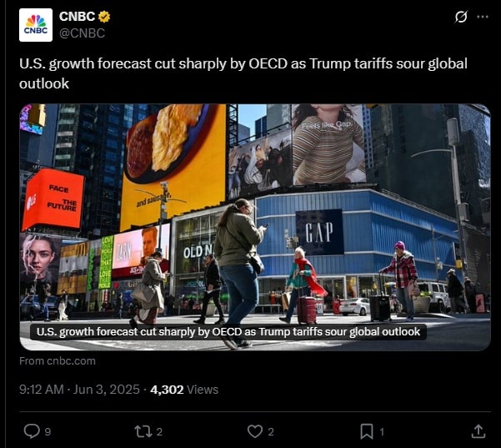Image resolution: width=501 pixels, height=448 pixels.
Task: Click the repost count of 2
Action: [x=159, y=432]
